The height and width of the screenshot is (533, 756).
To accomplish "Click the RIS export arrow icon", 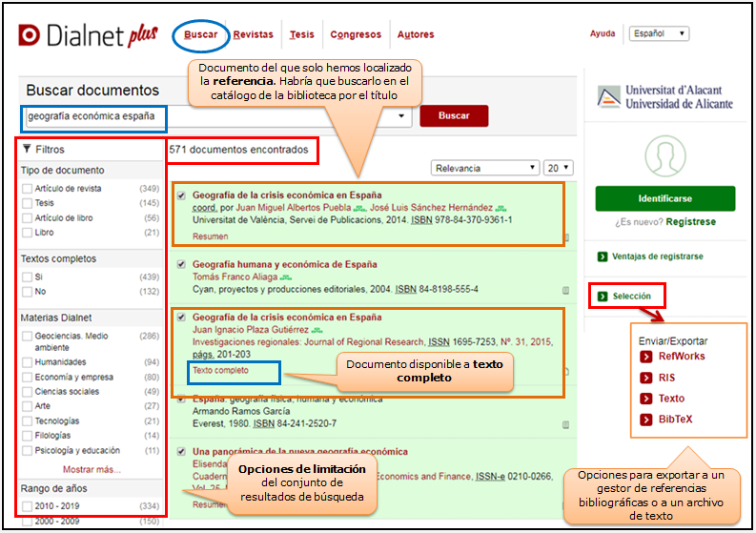I will [x=646, y=378].
